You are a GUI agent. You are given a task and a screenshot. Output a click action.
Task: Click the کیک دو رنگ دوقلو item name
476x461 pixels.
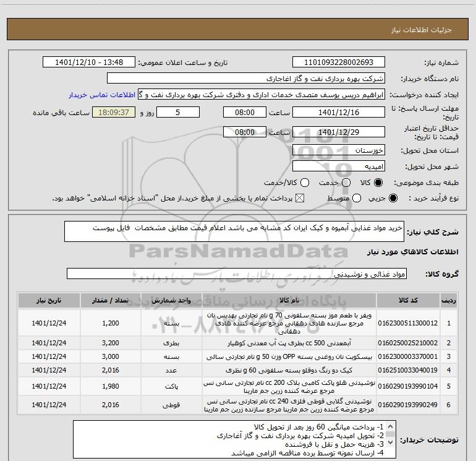point(289,371)
